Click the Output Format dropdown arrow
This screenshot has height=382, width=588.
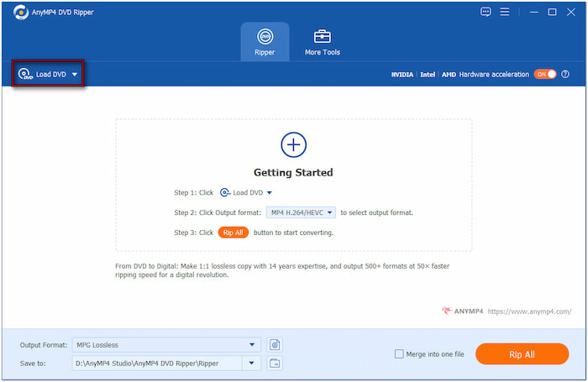pos(252,344)
